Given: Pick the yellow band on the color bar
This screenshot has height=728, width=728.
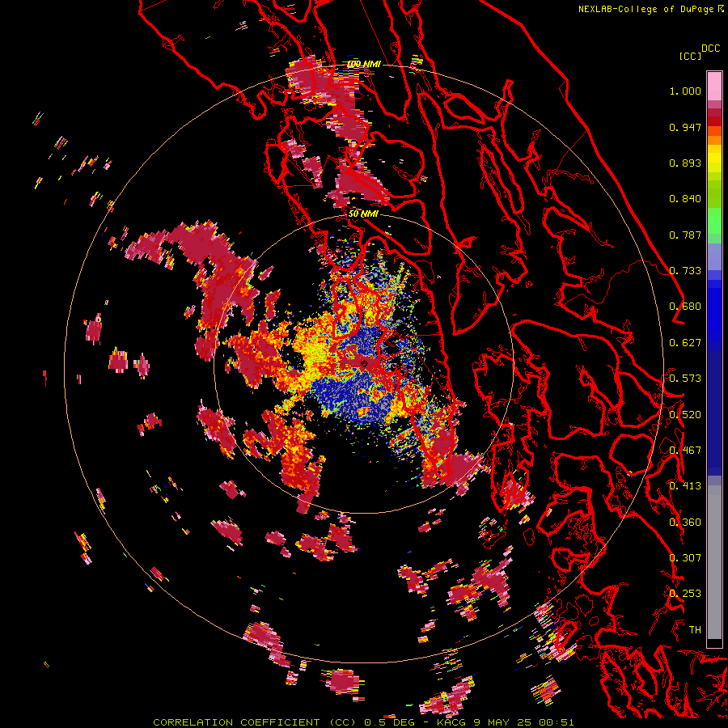Looking at the screenshot, I should [714, 159].
